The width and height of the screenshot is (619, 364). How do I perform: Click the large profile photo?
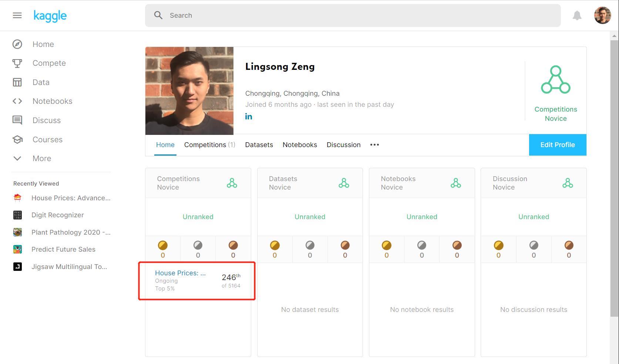[189, 91]
